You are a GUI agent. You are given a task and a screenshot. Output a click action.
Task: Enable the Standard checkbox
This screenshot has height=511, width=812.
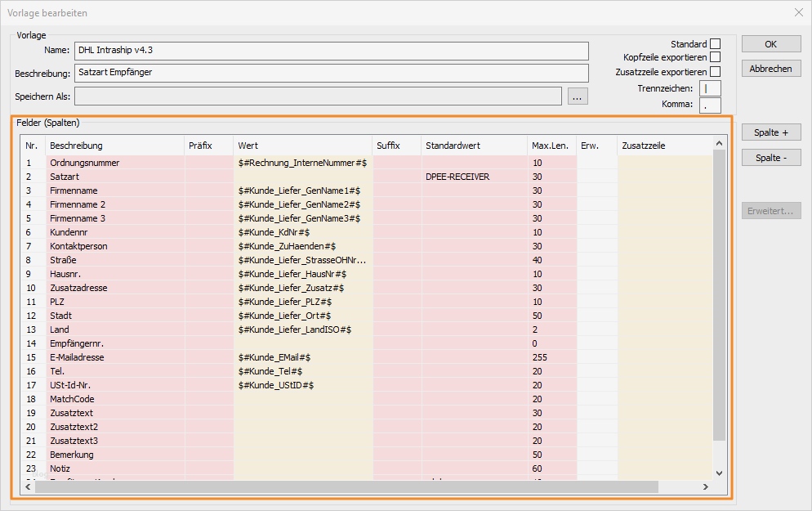point(715,44)
